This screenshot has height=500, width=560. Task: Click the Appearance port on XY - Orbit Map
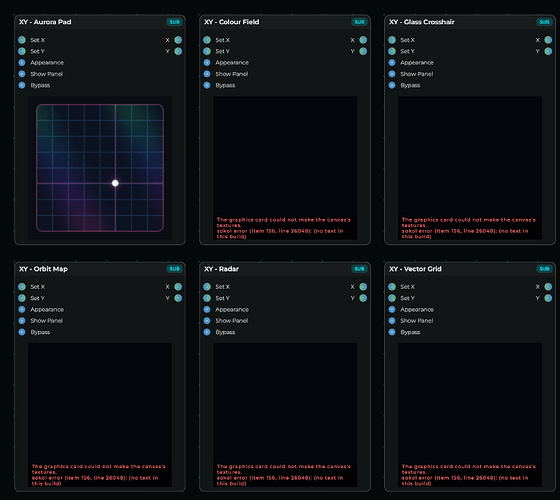(x=22, y=309)
